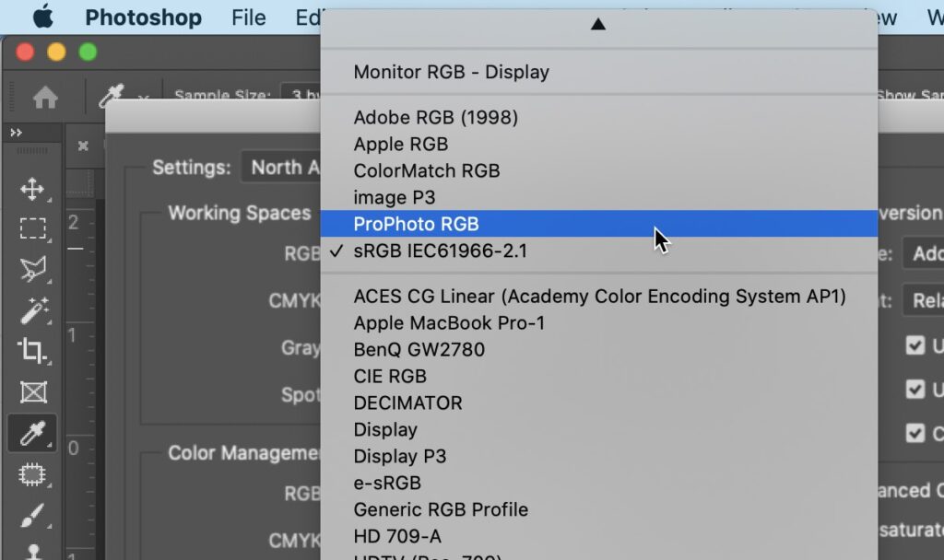Select the Crop tool

[x=32, y=351]
